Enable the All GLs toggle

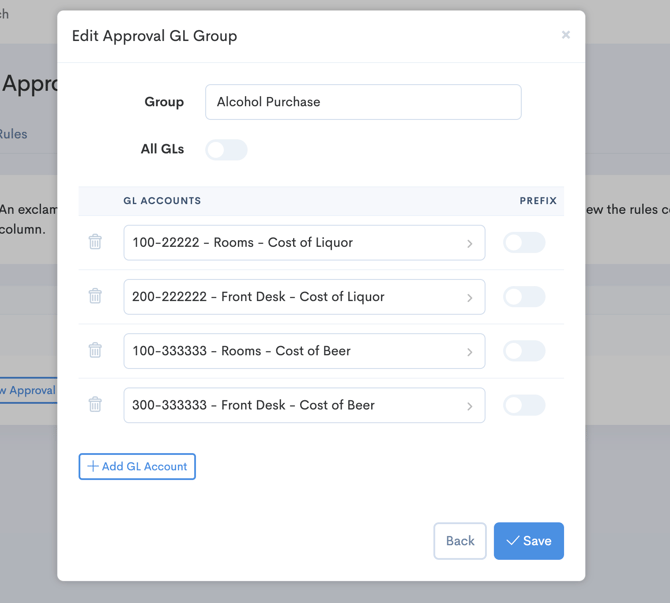(226, 150)
